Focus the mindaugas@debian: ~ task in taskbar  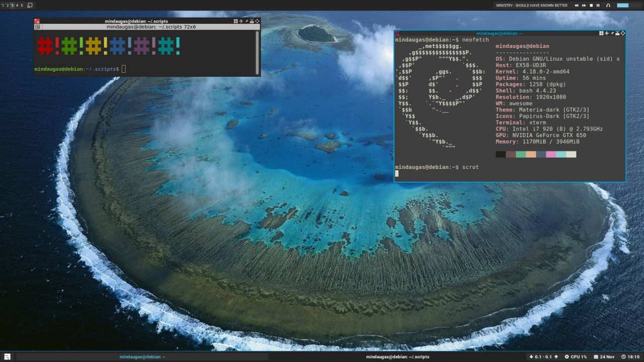point(142,356)
